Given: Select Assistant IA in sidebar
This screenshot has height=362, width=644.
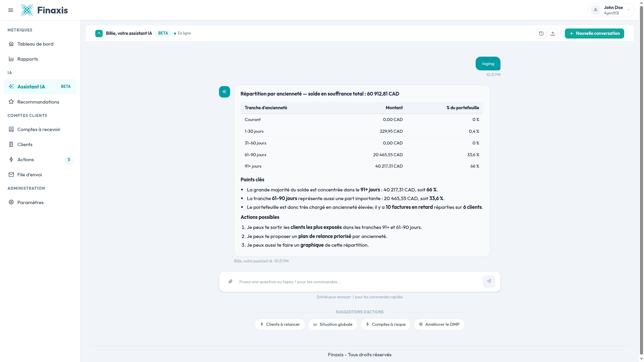Looking at the screenshot, I should [40, 86].
